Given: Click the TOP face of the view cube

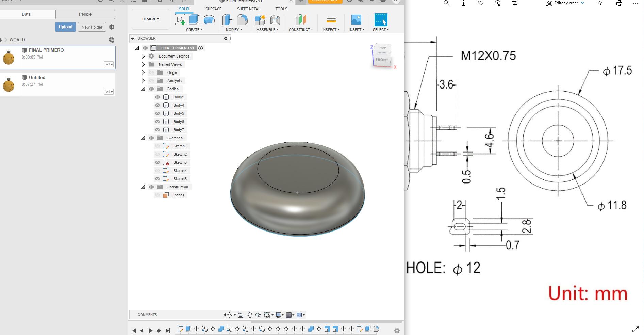Looking at the screenshot, I should coord(382,48).
